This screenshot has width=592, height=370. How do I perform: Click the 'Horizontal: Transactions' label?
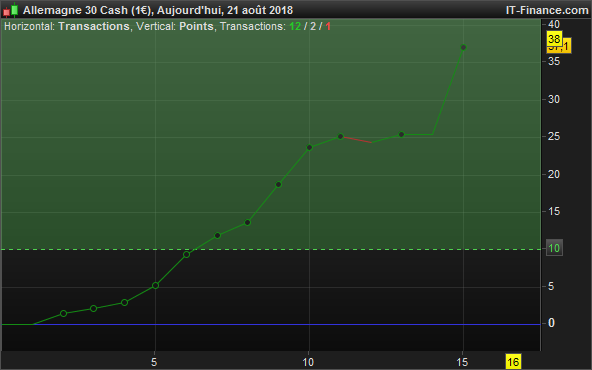(x=67, y=26)
